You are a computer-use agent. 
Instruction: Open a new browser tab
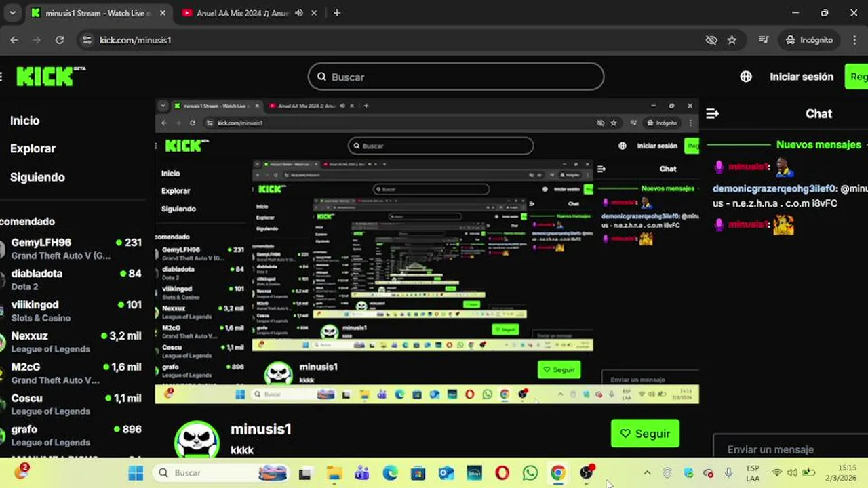pyautogui.click(x=337, y=13)
